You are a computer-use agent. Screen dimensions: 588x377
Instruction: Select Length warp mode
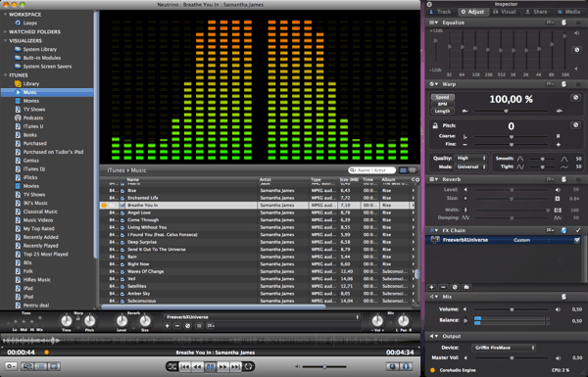click(443, 112)
